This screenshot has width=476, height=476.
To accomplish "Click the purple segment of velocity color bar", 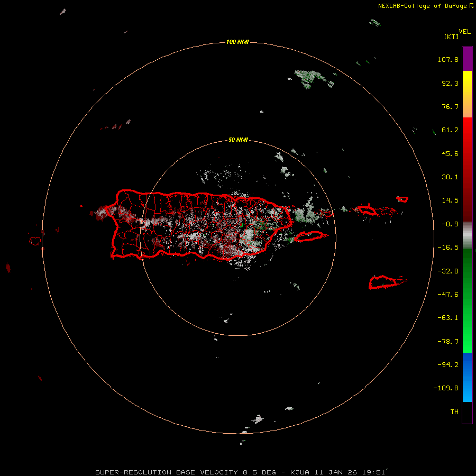I will point(467,59).
